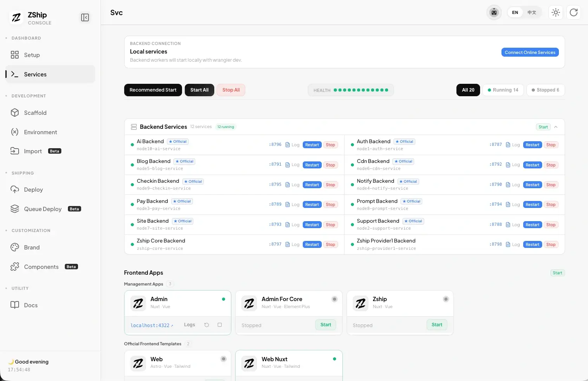Click the Web Astro template card
588x381 pixels.
coord(178,365)
